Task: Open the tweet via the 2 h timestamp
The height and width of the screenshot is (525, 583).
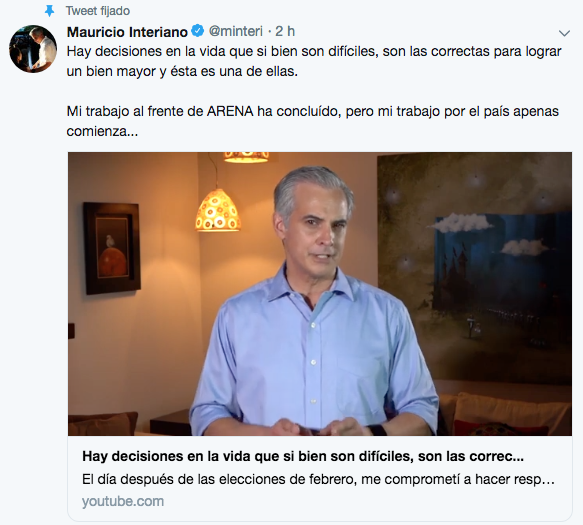Action: pos(285,31)
